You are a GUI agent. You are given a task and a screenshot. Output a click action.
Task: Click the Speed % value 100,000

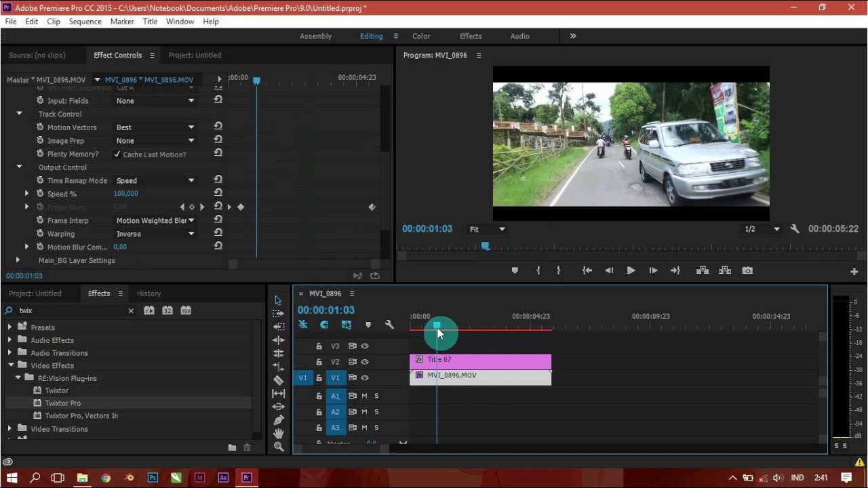[125, 194]
